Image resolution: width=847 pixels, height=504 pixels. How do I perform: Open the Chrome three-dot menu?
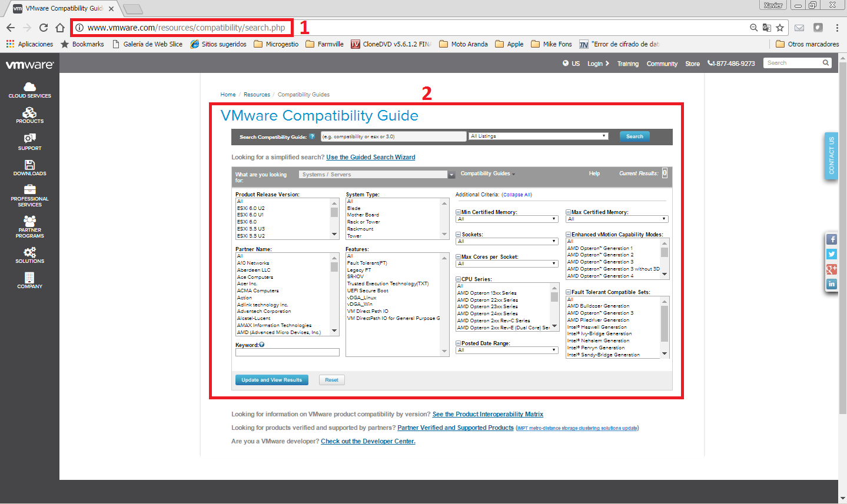(x=837, y=28)
